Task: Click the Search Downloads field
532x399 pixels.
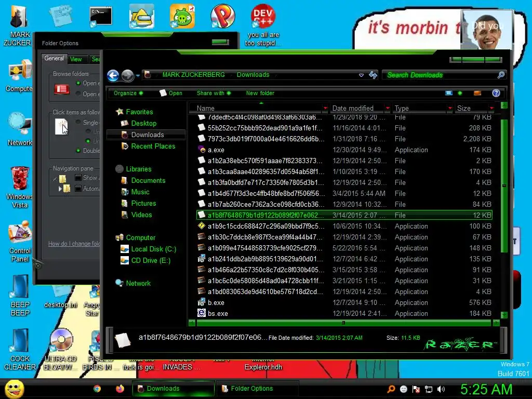Action: click(441, 75)
